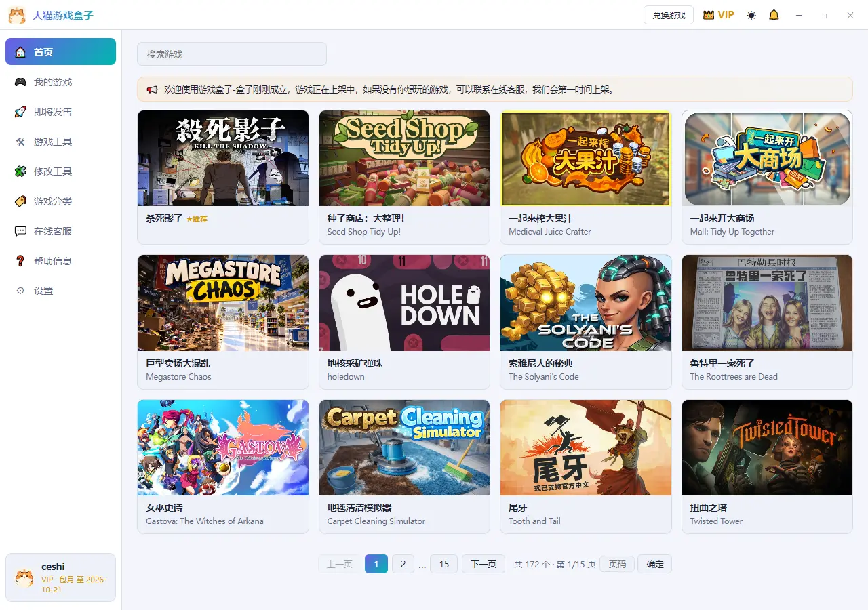Screen dimensions: 868x610
Task: Click the Mall: Tidy Up Together subtitle
Action: click(732, 232)
